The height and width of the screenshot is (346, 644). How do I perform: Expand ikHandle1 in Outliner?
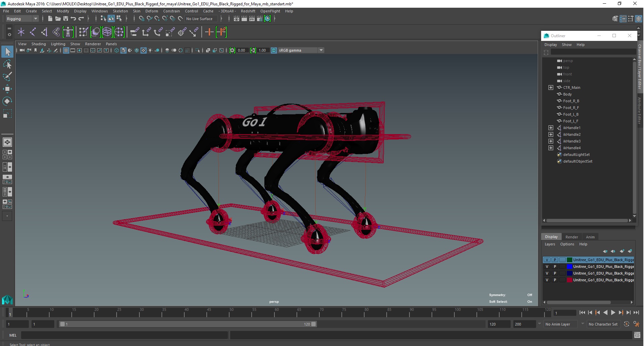click(551, 128)
